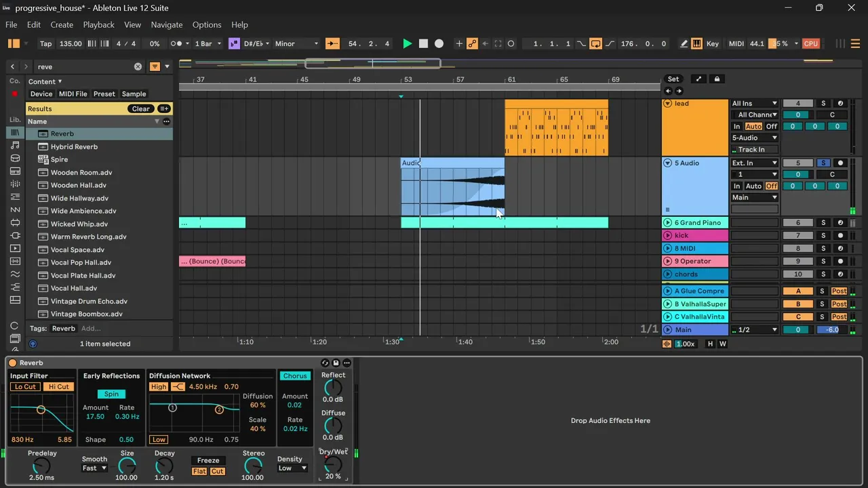
Task: Toggle the Lo Cut input filter
Action: point(25,387)
